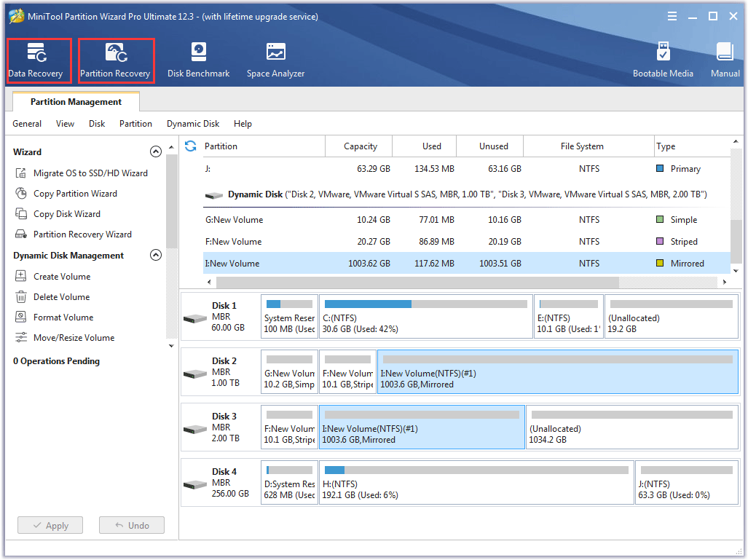Open the Data Recovery tool
Screen dimensions: 748x560
[x=38, y=60]
